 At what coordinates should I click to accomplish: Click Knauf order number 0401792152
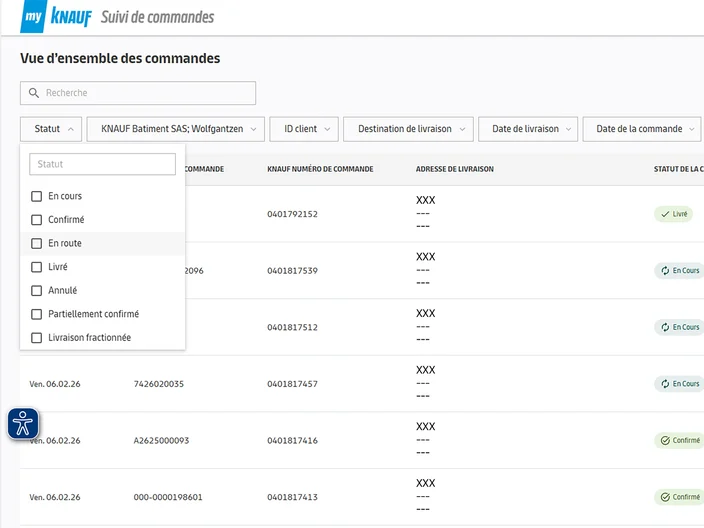point(292,214)
